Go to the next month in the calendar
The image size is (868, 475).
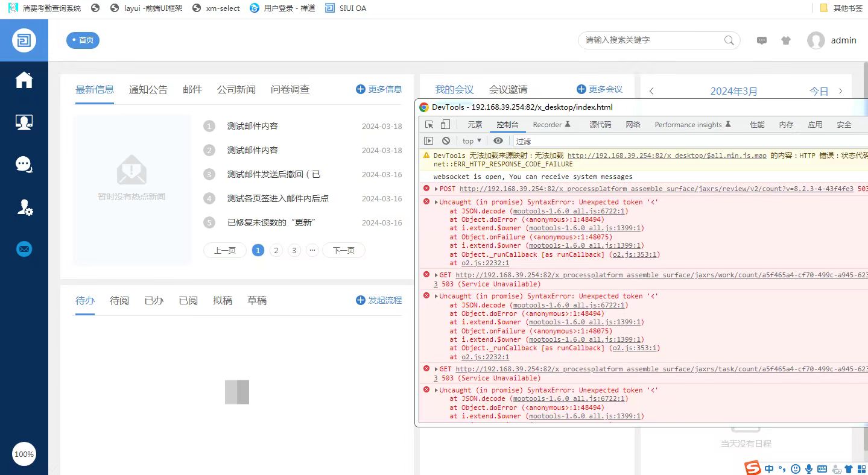pyautogui.click(x=841, y=91)
